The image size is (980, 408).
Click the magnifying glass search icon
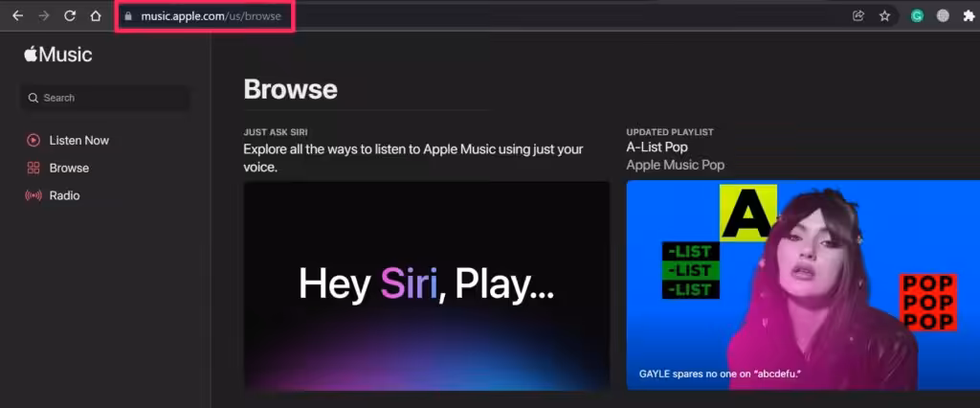point(33,99)
